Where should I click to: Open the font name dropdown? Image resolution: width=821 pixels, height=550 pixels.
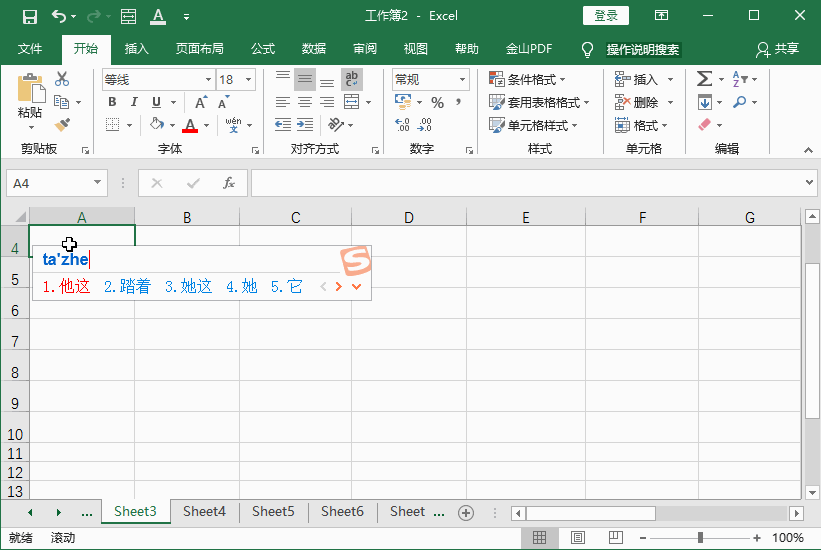pos(208,80)
